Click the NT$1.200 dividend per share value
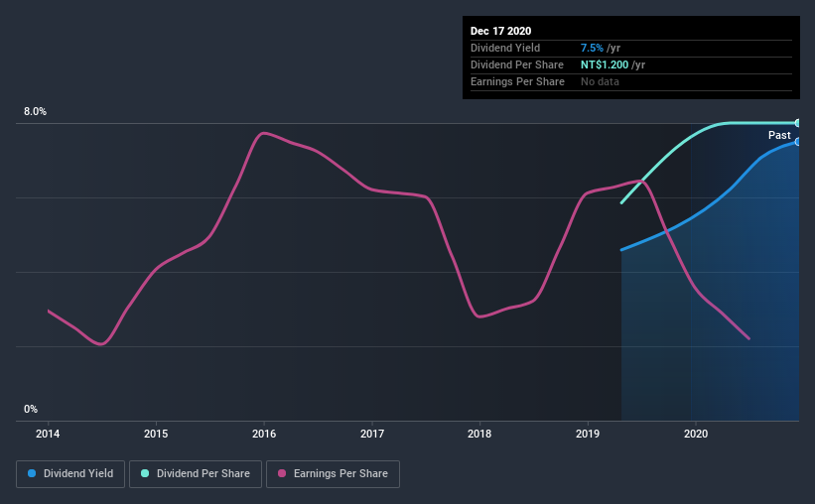This screenshot has height=504, width=815. point(605,64)
